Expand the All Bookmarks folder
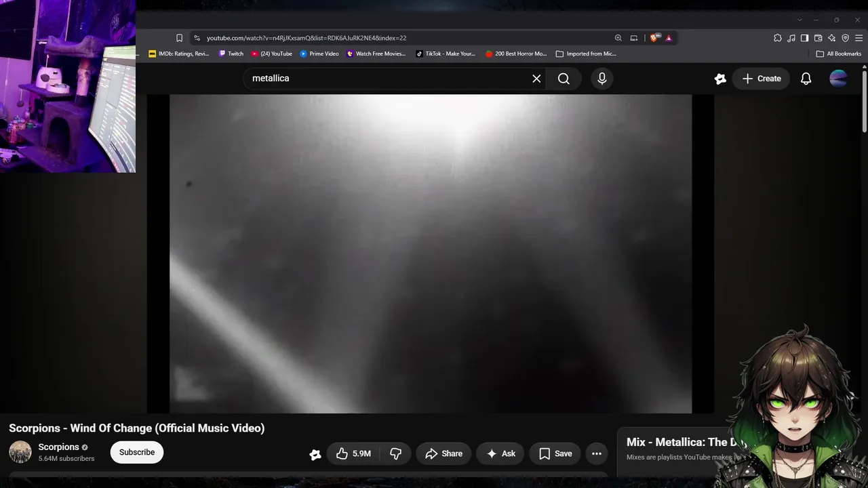This screenshot has height=488, width=868. (839, 54)
